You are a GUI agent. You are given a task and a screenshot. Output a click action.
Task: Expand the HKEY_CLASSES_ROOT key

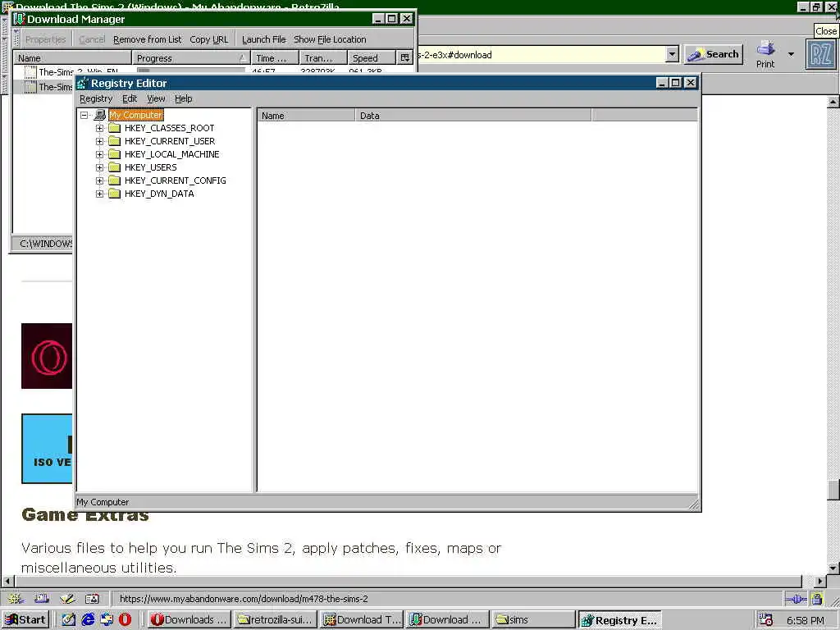(x=99, y=129)
